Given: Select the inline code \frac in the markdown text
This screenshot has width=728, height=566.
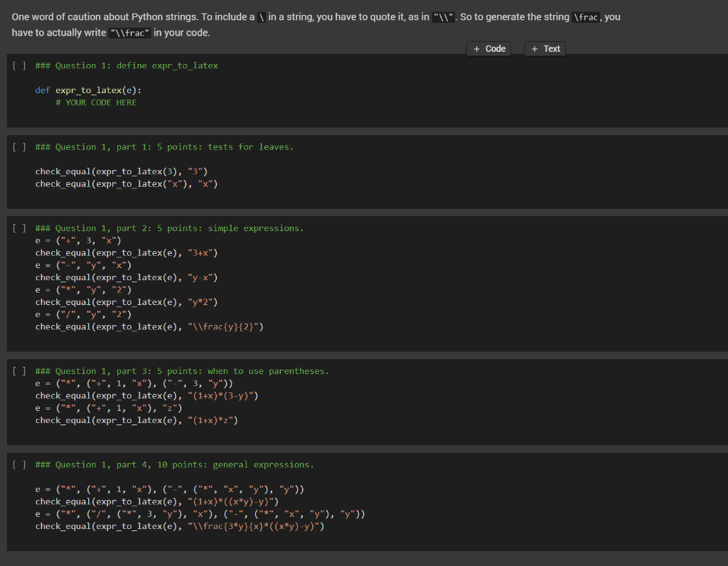Looking at the screenshot, I should 584,16.
